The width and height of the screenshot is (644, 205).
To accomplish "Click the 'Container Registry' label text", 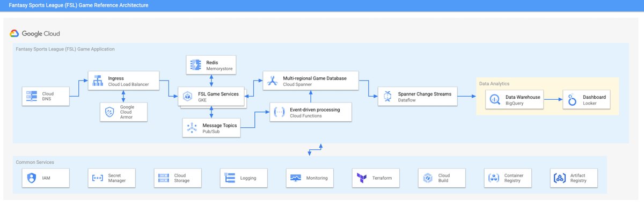I will coord(514,178).
